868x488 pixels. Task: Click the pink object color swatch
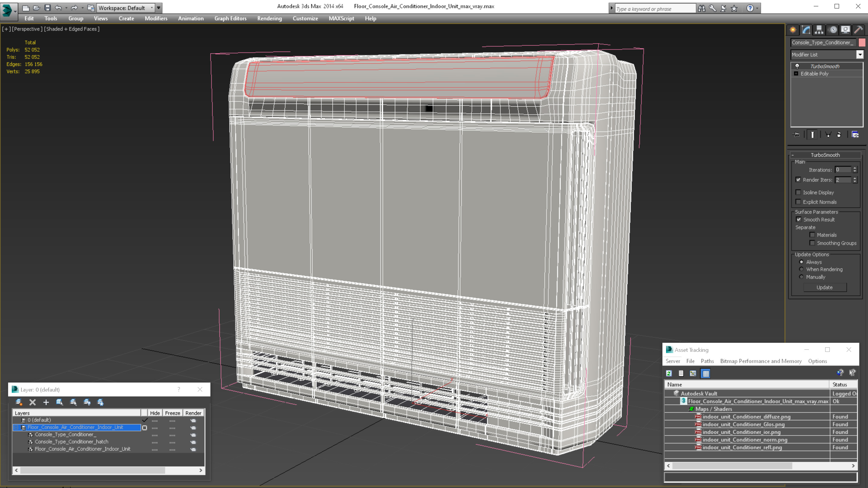click(x=862, y=42)
